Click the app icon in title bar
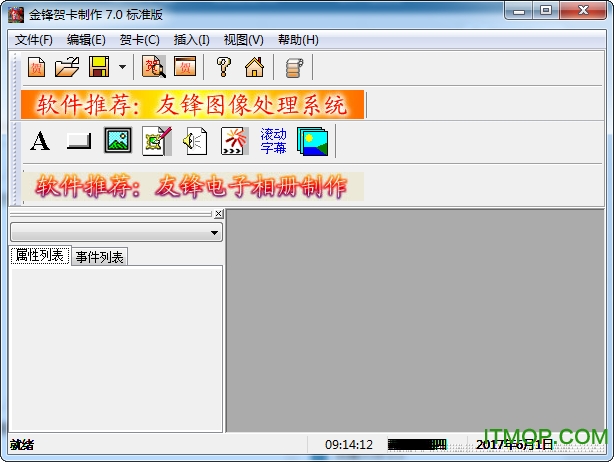This screenshot has height=462, width=614. 16,15
